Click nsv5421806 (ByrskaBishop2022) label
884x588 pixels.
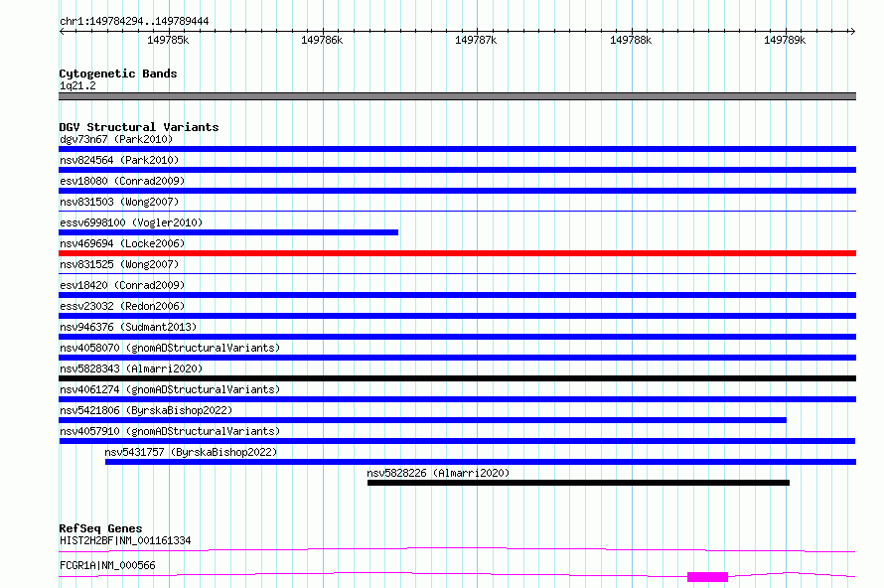[x=146, y=410]
